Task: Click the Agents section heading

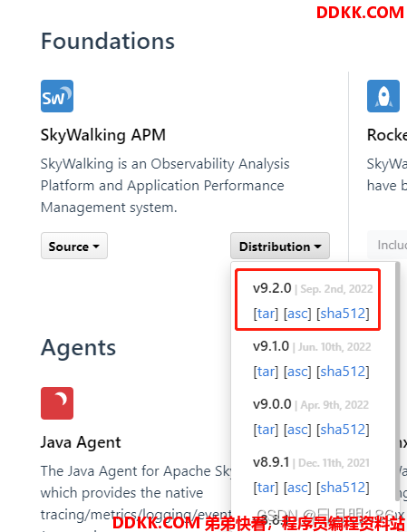Action: (79, 348)
